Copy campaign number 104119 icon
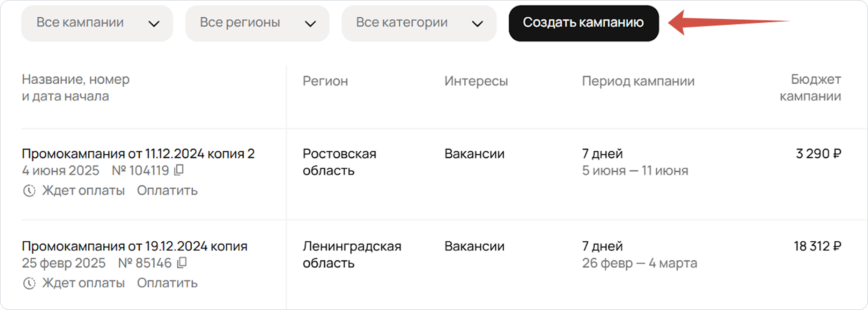 pyautogui.click(x=179, y=170)
